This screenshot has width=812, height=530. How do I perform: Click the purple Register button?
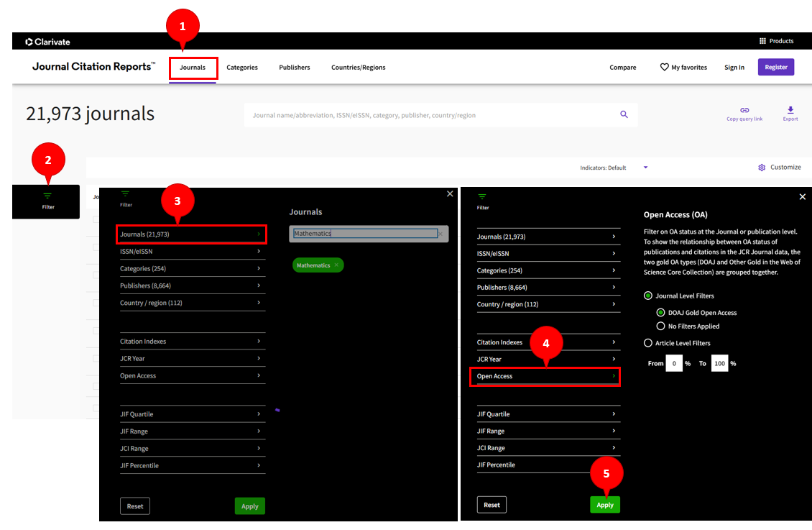(x=776, y=67)
